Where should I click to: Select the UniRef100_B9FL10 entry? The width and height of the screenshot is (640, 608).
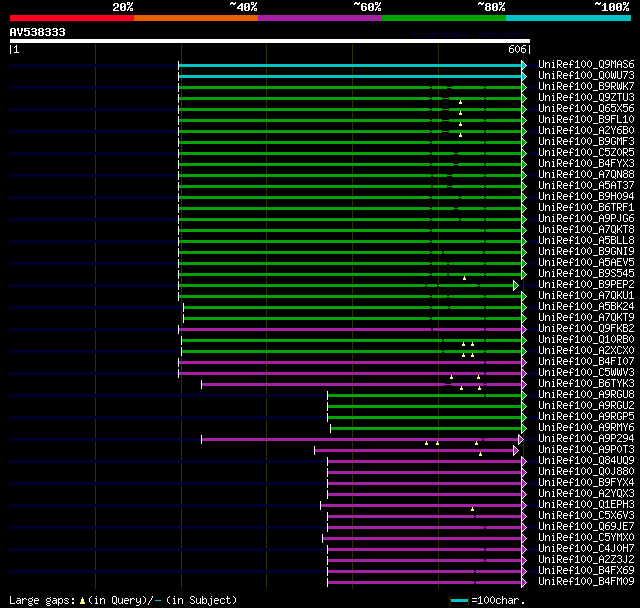[586, 120]
